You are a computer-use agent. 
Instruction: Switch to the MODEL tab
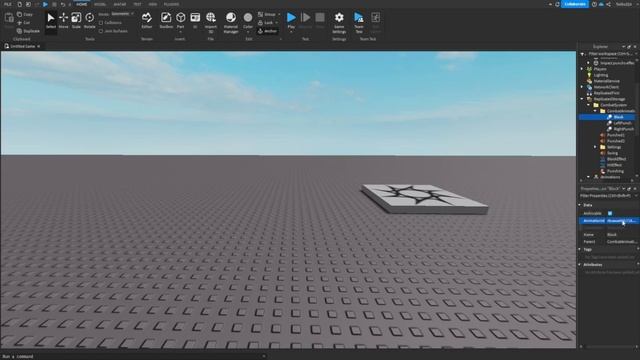pos(100,4)
